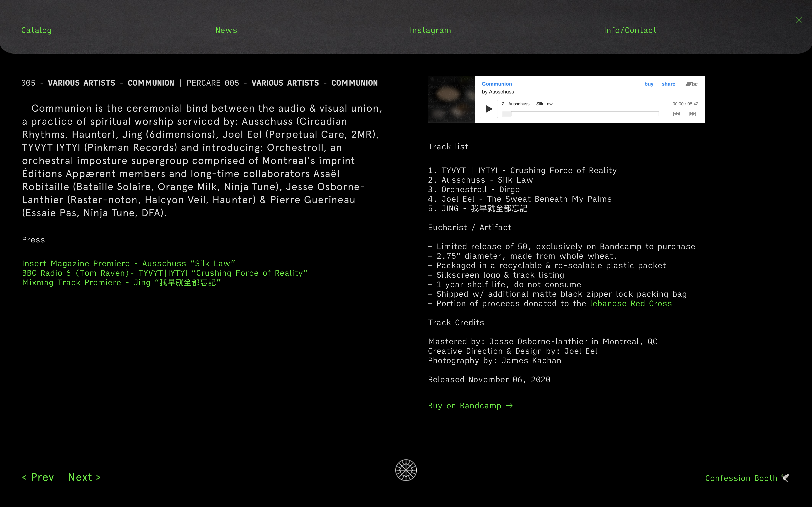Open BBC Radio 6 Tom Raven link
Image resolution: width=812 pixels, height=507 pixels.
click(x=164, y=273)
